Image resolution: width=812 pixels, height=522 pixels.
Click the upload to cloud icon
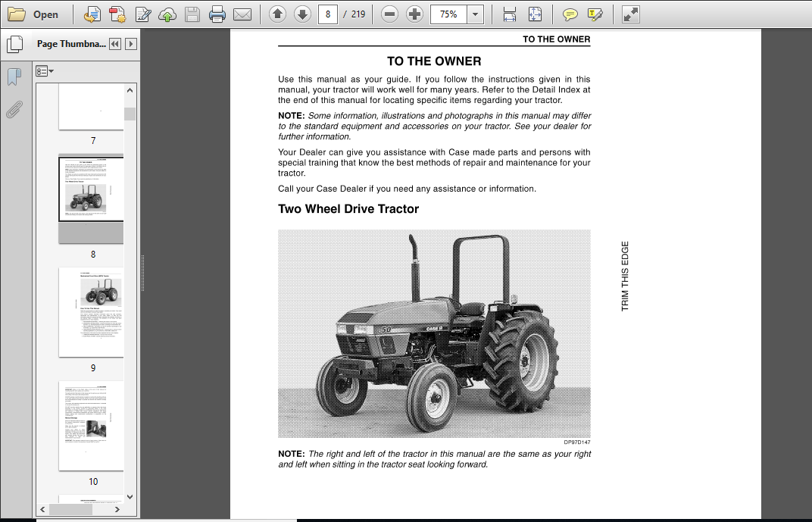[x=167, y=14]
